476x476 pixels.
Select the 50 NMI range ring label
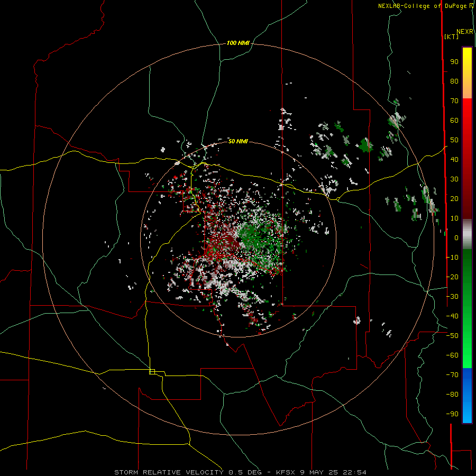pyautogui.click(x=238, y=141)
